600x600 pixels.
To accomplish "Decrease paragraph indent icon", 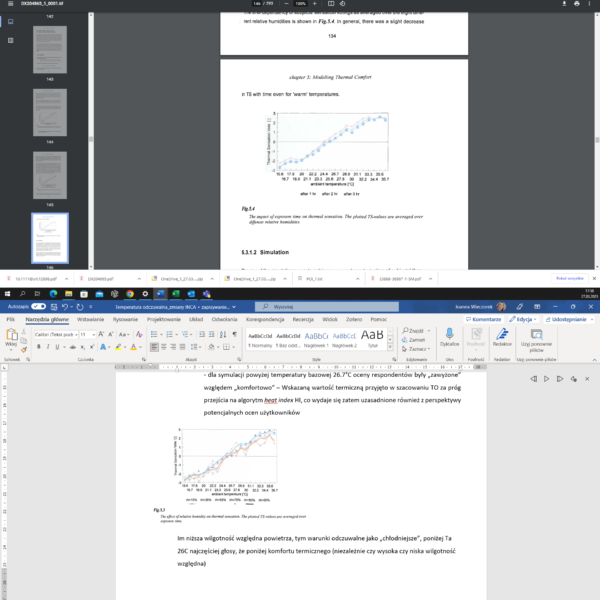I will click(x=202, y=334).
